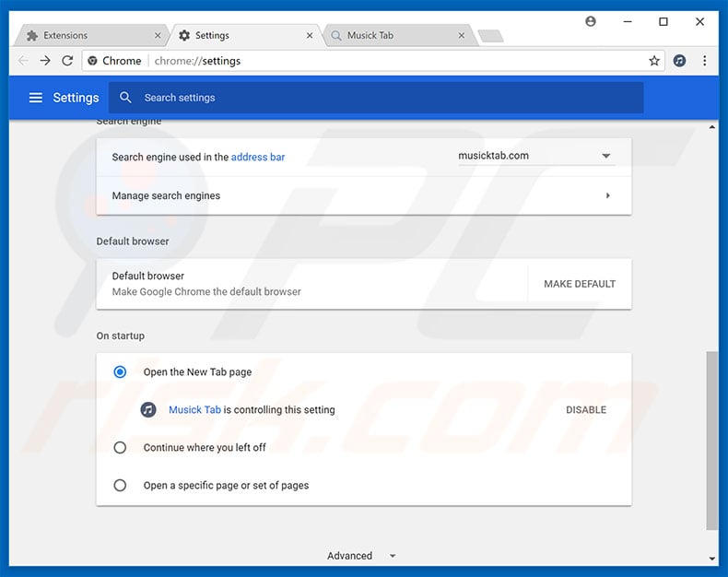This screenshot has width=728, height=577.
Task: Open the Musick Tab extension toolbar icon
Action: tap(680, 61)
